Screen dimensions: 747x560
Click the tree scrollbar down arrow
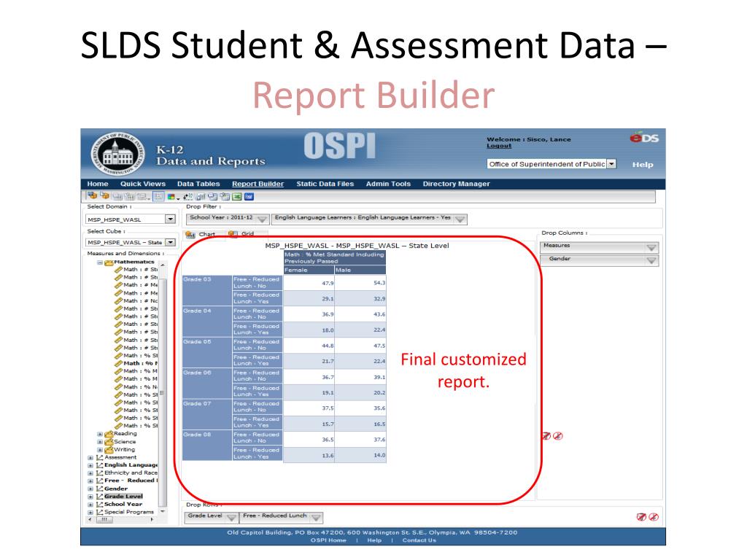coord(163,511)
